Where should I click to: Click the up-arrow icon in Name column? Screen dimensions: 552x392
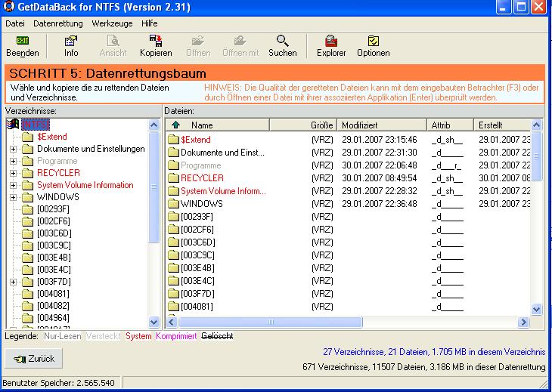point(175,125)
